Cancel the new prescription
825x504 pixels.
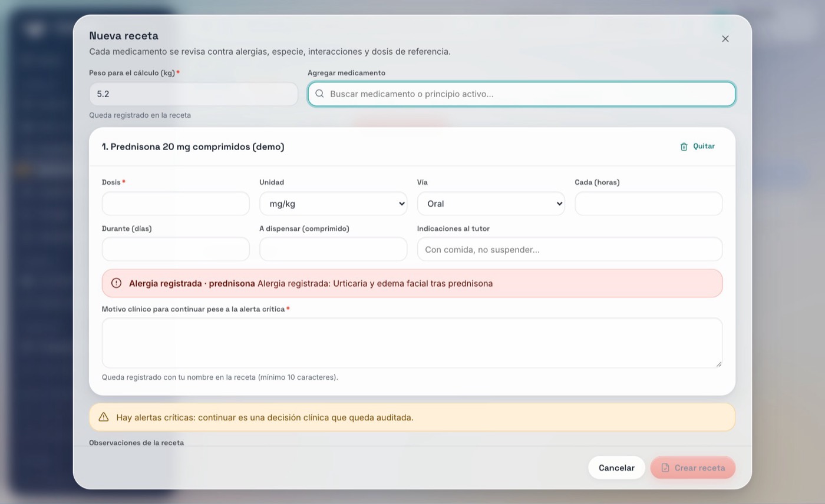point(616,467)
